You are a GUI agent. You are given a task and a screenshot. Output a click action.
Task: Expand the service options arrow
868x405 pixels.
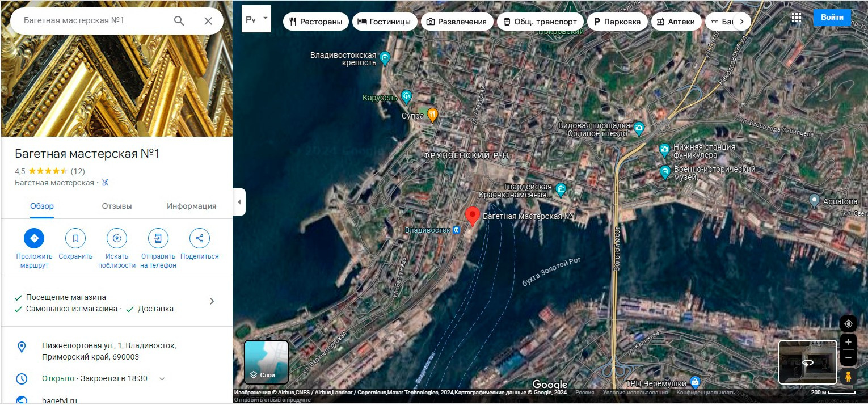(212, 301)
